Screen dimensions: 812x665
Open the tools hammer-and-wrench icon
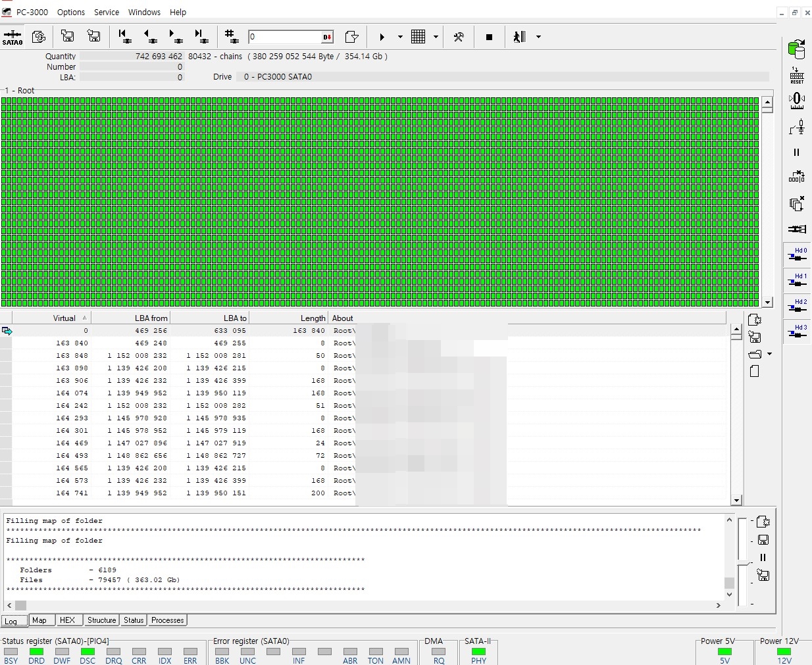click(x=459, y=37)
